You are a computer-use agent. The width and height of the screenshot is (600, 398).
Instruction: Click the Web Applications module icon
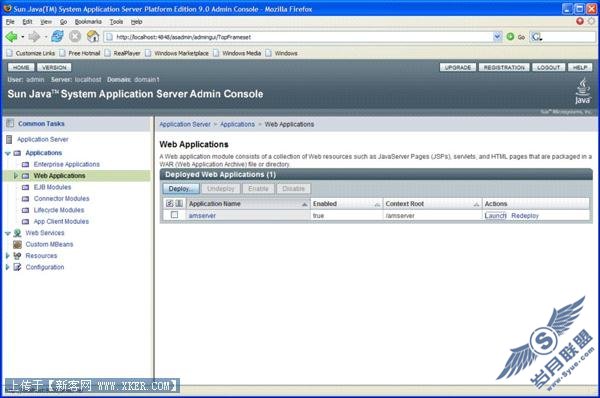[x=25, y=176]
